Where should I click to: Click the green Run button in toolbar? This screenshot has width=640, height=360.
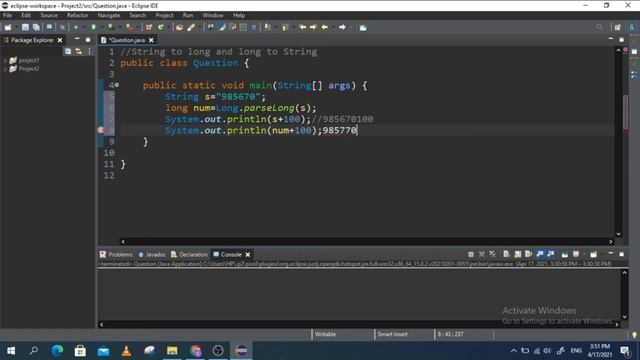[x=93, y=27]
